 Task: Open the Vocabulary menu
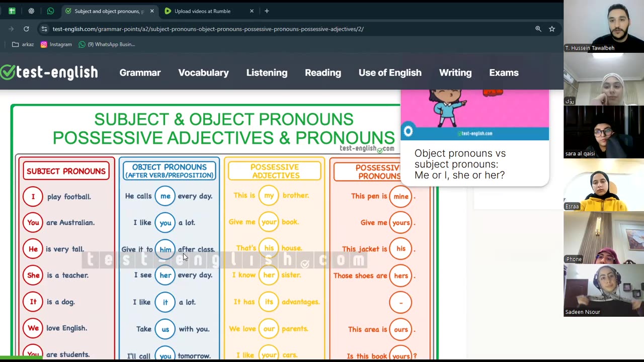pyautogui.click(x=203, y=72)
